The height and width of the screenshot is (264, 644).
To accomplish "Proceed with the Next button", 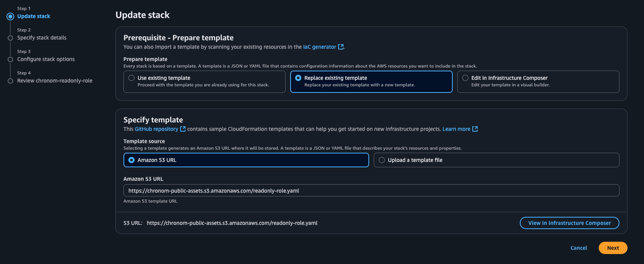I will pyautogui.click(x=613, y=248).
